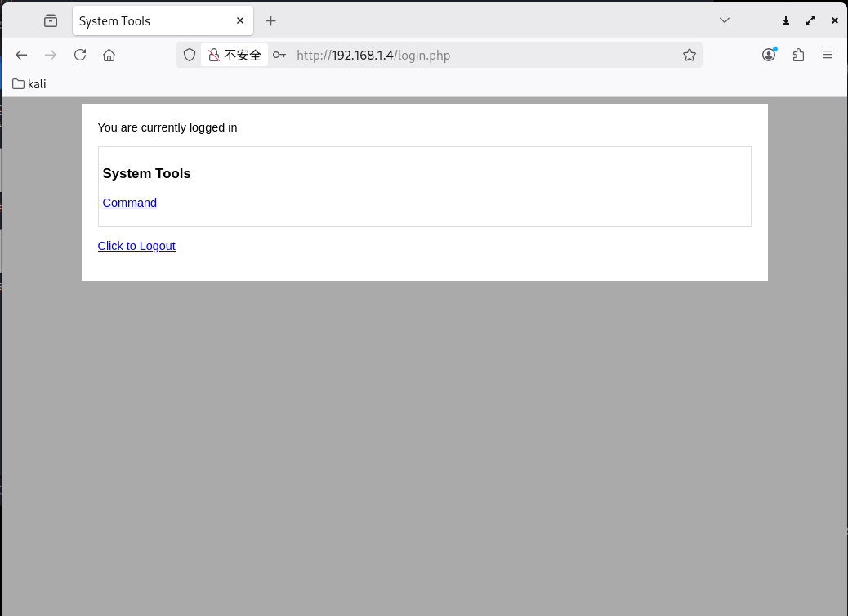
Task: Click the saved password key icon
Action: pyautogui.click(x=279, y=55)
